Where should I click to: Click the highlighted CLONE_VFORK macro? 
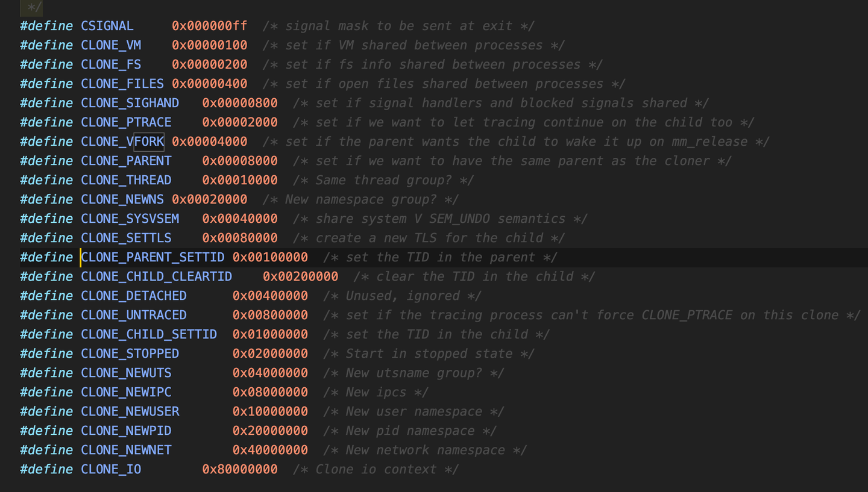[x=122, y=142]
